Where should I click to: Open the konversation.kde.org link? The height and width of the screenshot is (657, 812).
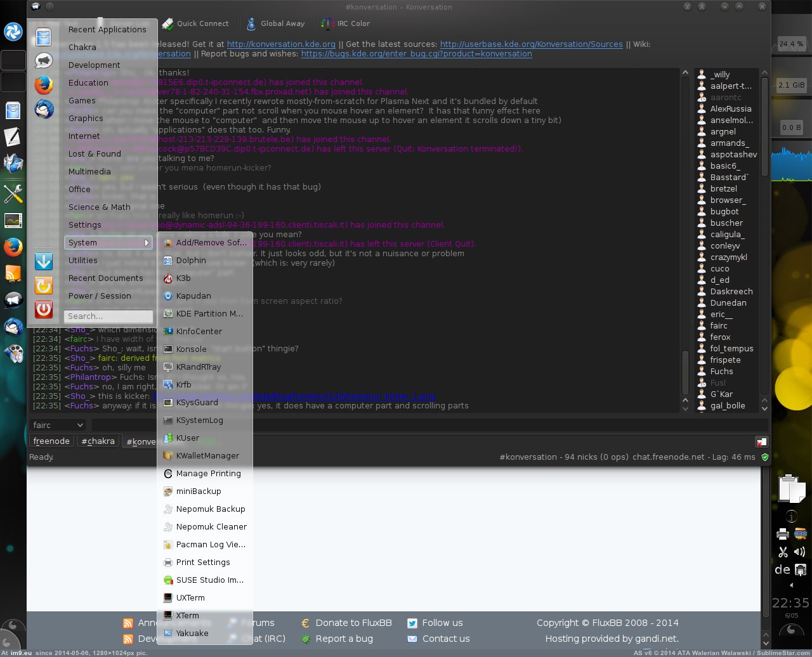point(281,44)
